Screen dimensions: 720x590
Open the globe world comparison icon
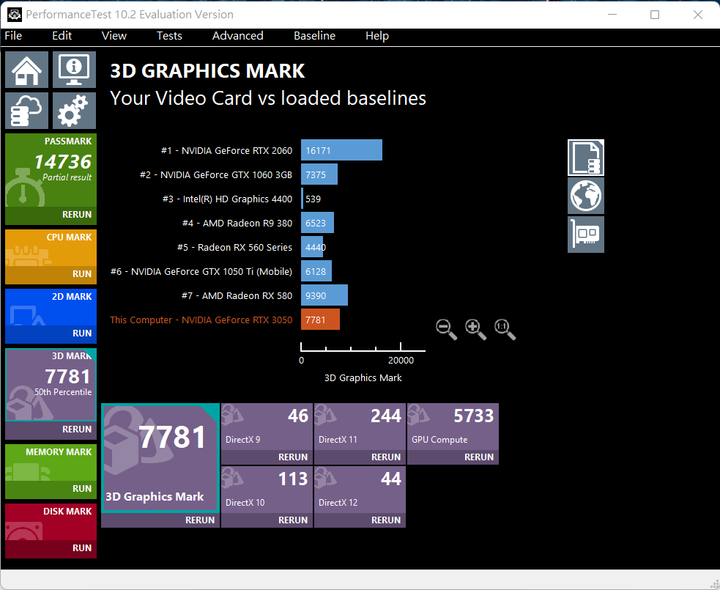(586, 196)
